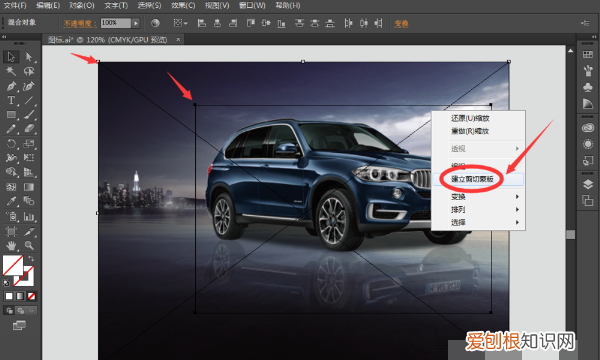Click Change Screen Mode button
The height and width of the screenshot is (360, 600).
pos(19,326)
